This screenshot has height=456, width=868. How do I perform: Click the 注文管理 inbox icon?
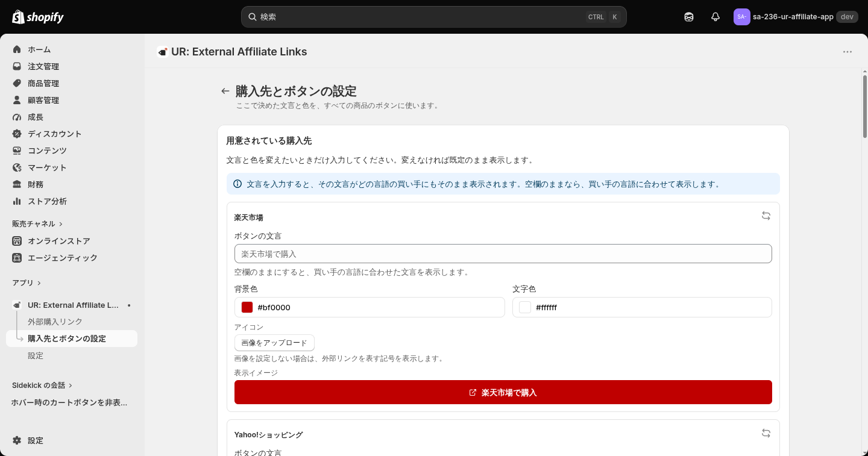(17, 66)
